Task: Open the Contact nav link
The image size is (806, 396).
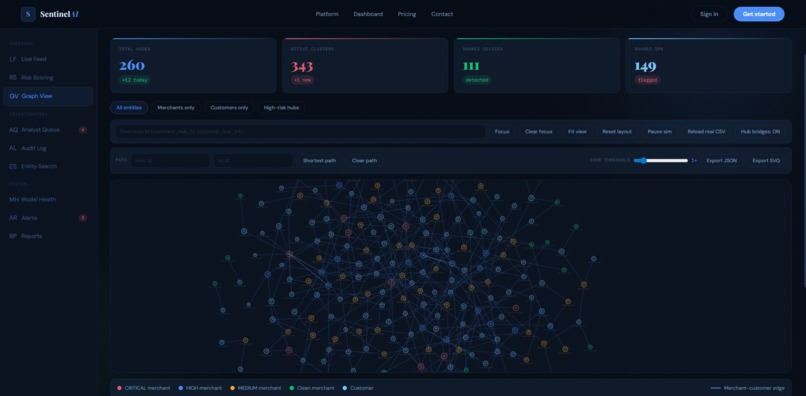Action: (442, 14)
